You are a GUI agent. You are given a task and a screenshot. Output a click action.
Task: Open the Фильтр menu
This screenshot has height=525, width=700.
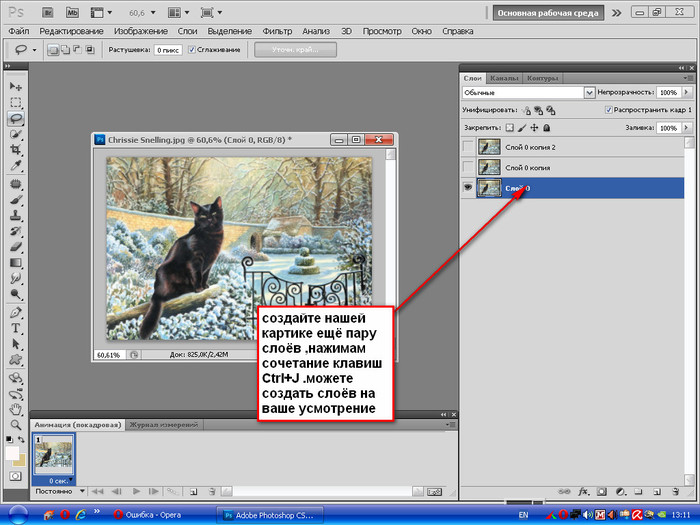point(277,31)
